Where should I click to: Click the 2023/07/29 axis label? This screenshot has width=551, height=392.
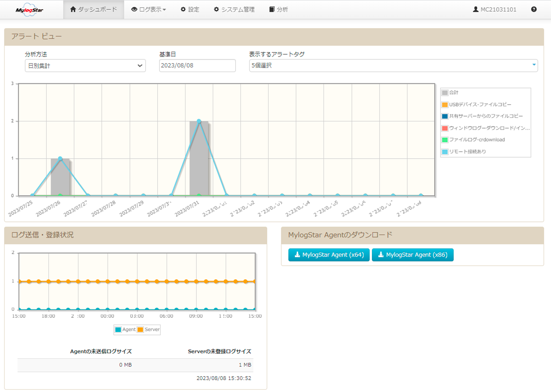[x=132, y=208]
